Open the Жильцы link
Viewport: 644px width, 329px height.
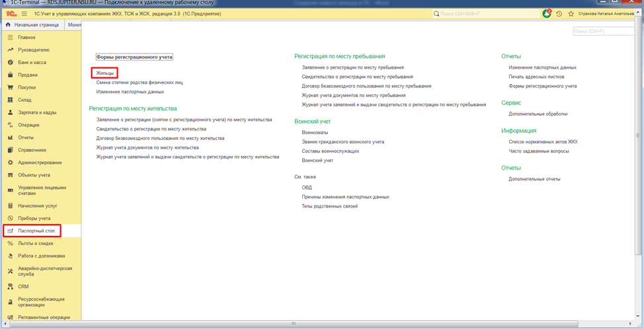coord(105,73)
